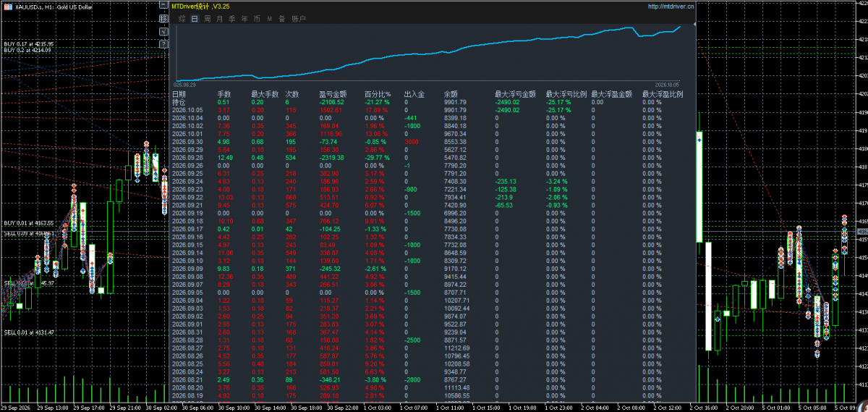Collapse the MTDriver panel with the minus button
Screen dimensions: 868x412
pyautogui.click(x=163, y=5)
